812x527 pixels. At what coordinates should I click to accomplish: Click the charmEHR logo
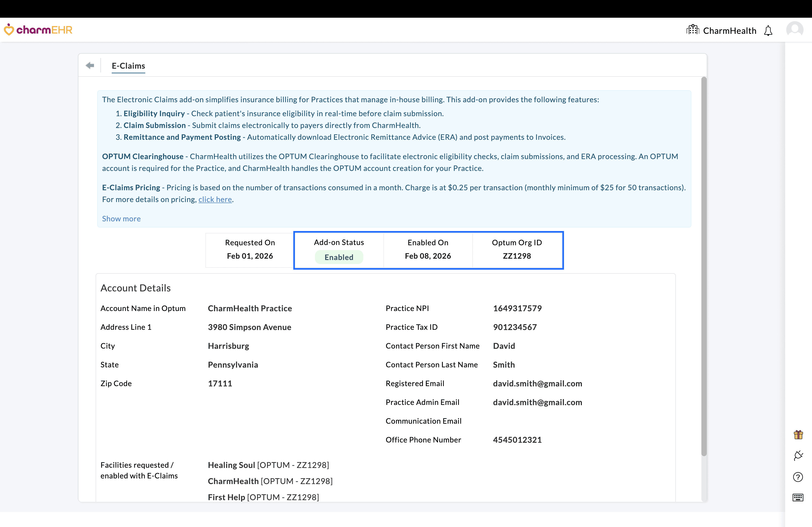[38, 30]
